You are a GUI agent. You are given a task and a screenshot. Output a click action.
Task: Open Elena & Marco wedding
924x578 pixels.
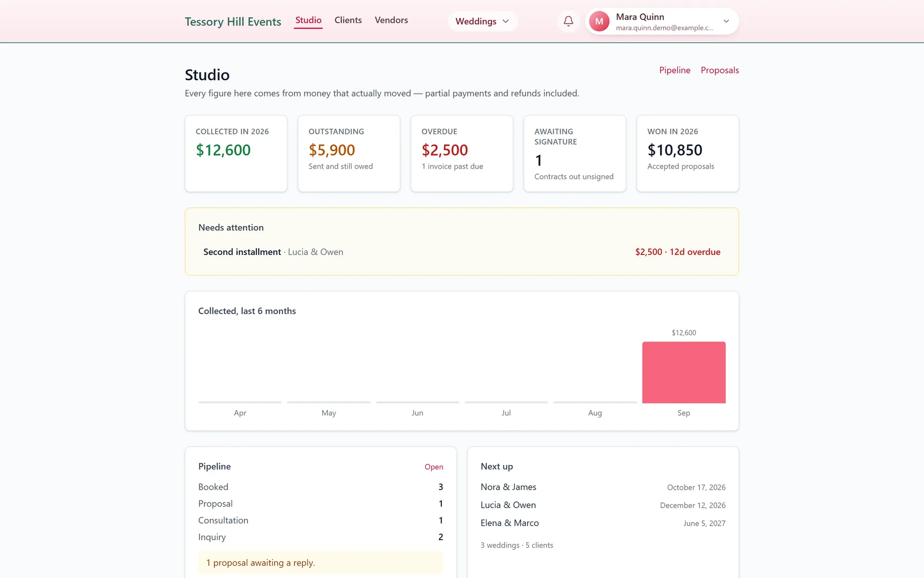pyautogui.click(x=603, y=523)
